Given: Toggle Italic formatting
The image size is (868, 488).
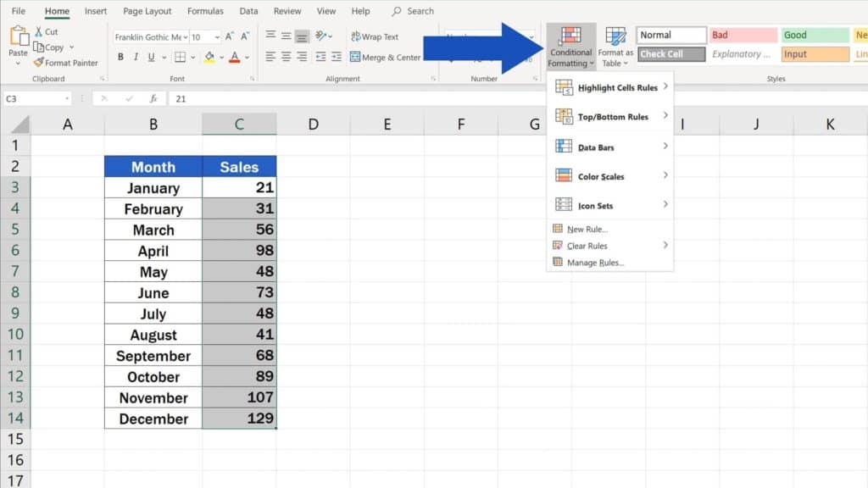Looking at the screenshot, I should (x=136, y=58).
